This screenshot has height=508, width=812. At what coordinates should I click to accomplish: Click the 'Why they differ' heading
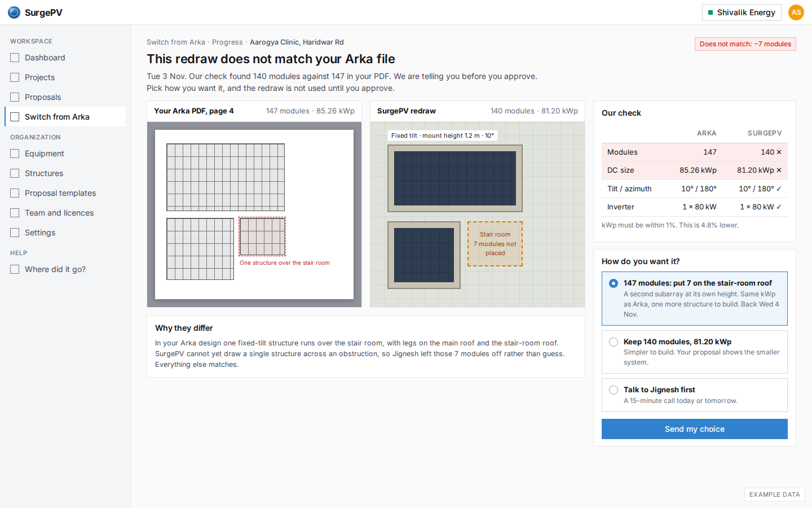184,328
